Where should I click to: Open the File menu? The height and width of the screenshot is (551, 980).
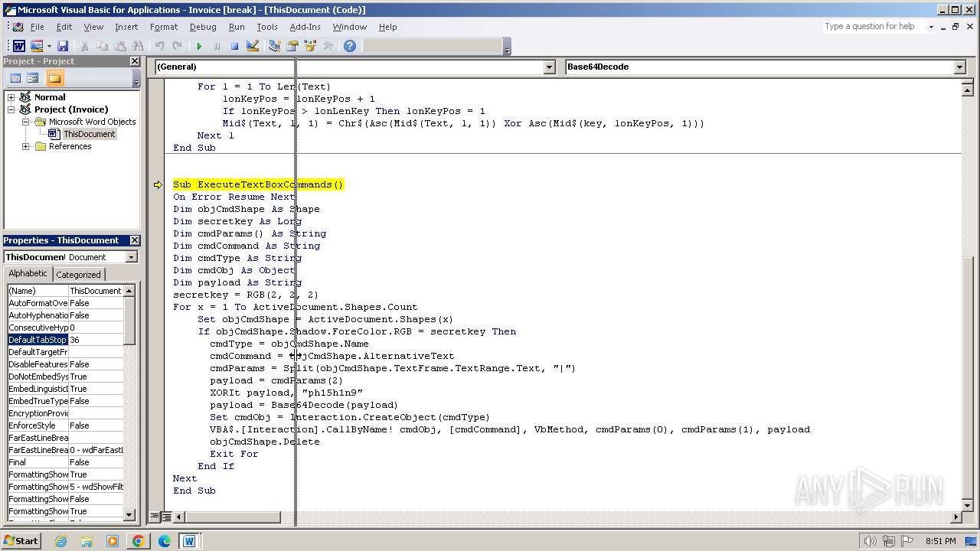[37, 27]
